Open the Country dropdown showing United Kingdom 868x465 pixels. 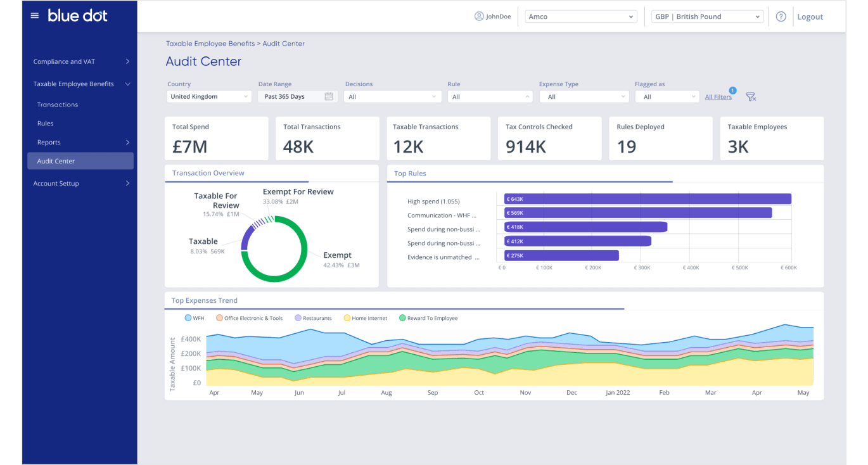209,97
